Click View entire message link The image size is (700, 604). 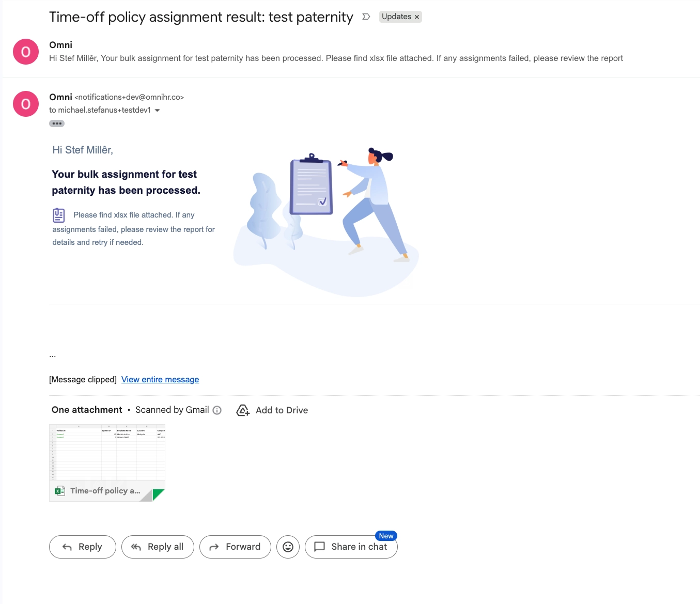(x=160, y=379)
